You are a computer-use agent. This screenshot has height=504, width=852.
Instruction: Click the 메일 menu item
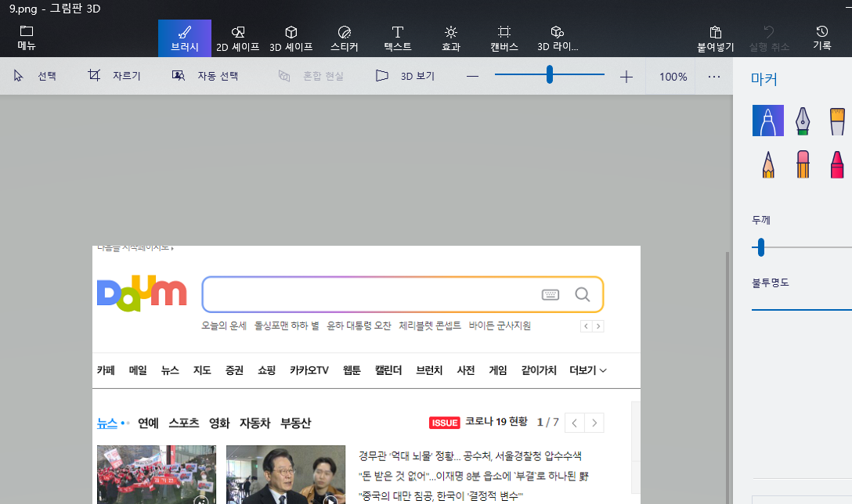pyautogui.click(x=138, y=370)
